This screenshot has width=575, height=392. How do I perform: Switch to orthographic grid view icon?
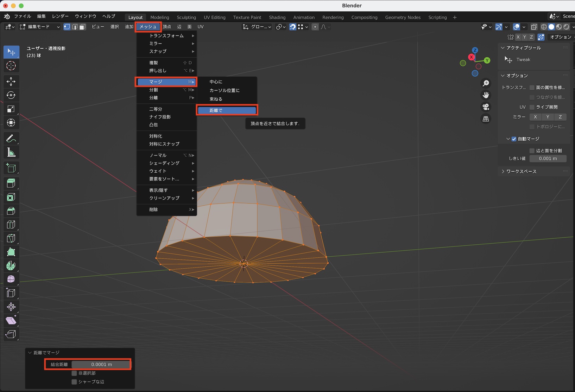(x=486, y=119)
